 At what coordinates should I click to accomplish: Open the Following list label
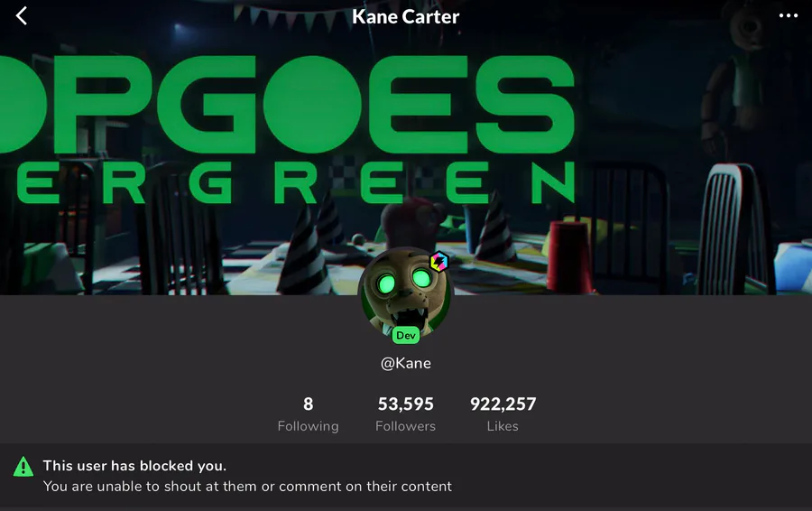309,426
